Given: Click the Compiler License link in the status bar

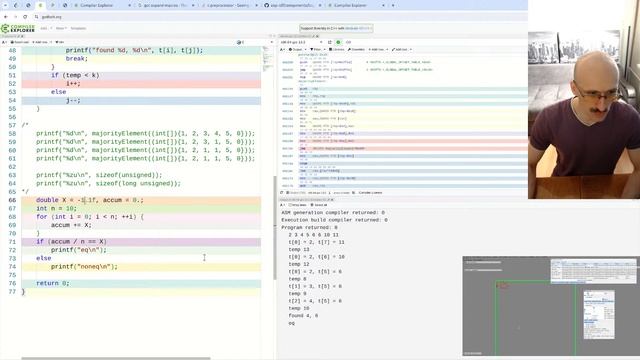Looking at the screenshot, I should pos(370,193).
